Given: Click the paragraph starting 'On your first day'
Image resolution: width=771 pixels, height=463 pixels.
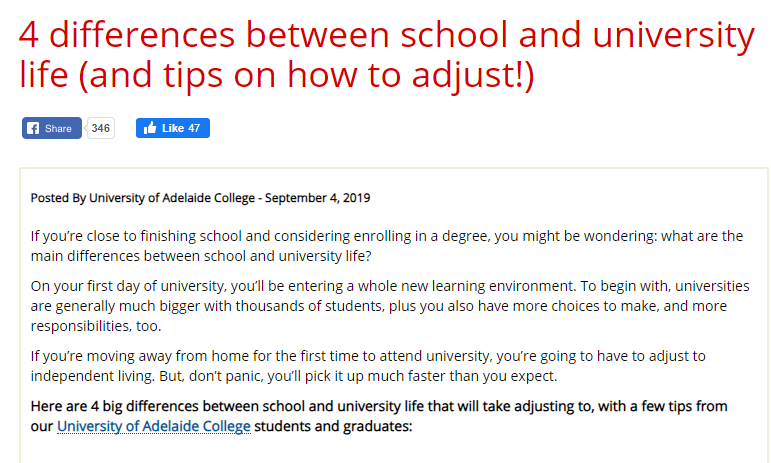Looking at the screenshot, I should (x=390, y=306).
